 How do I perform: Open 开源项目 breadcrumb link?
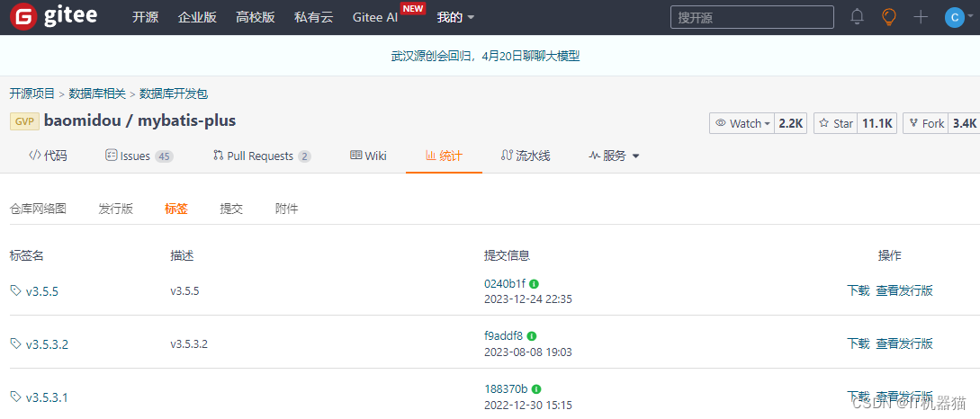[x=32, y=94]
